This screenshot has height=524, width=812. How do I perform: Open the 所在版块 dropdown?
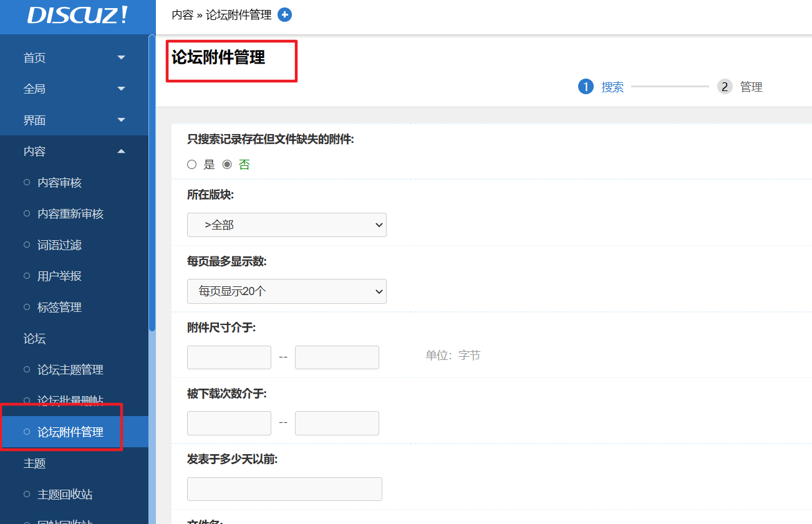[286, 225]
